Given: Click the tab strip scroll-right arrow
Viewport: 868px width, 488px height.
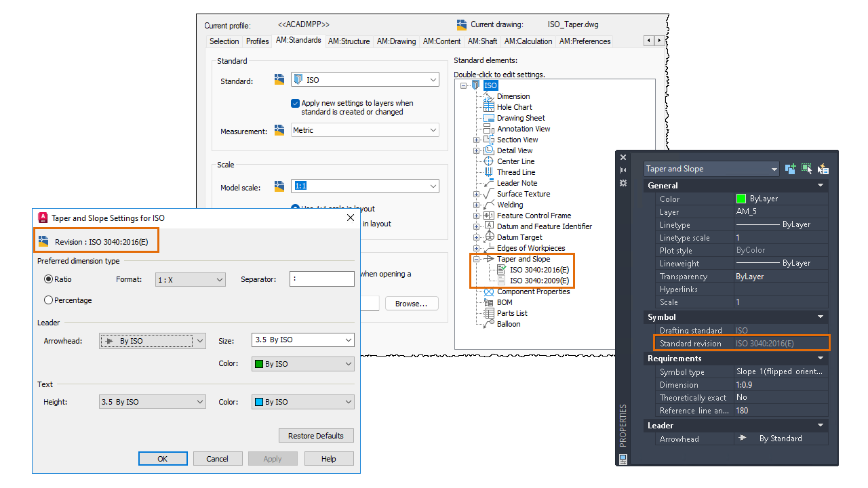Looking at the screenshot, I should pos(659,41).
